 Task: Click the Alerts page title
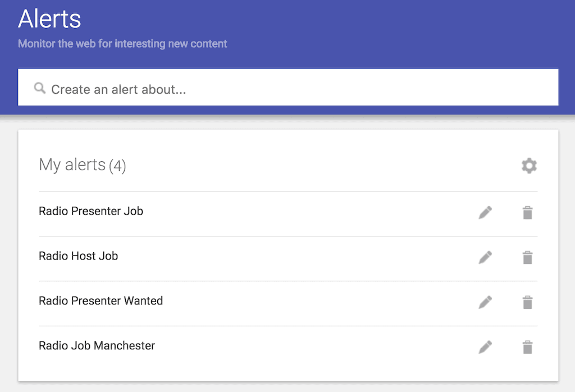49,19
